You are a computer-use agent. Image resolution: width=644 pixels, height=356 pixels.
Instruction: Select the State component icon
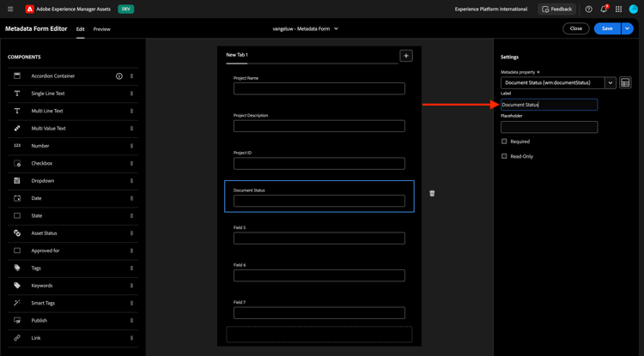pyautogui.click(x=17, y=215)
